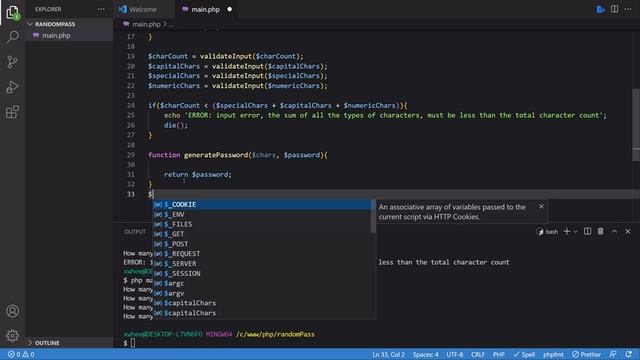Close the bottom panel

(628, 231)
